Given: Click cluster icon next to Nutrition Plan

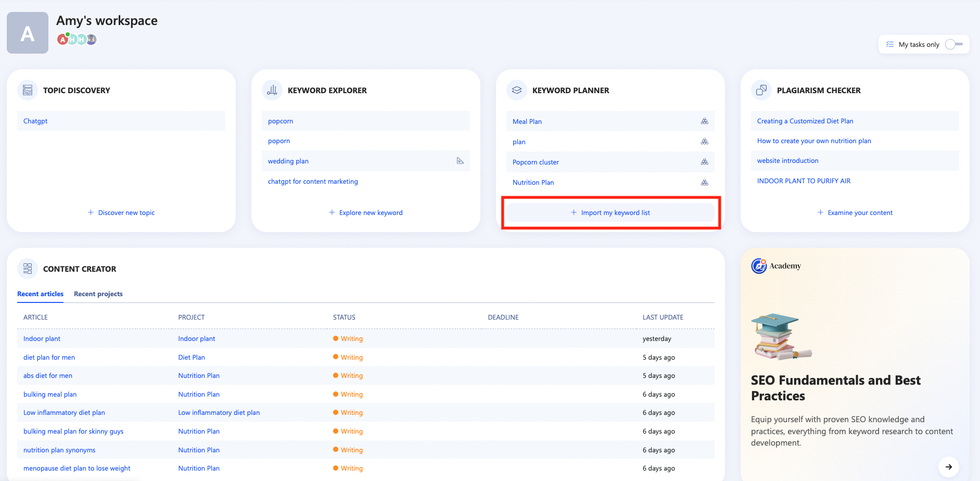Looking at the screenshot, I should pyautogui.click(x=704, y=183).
